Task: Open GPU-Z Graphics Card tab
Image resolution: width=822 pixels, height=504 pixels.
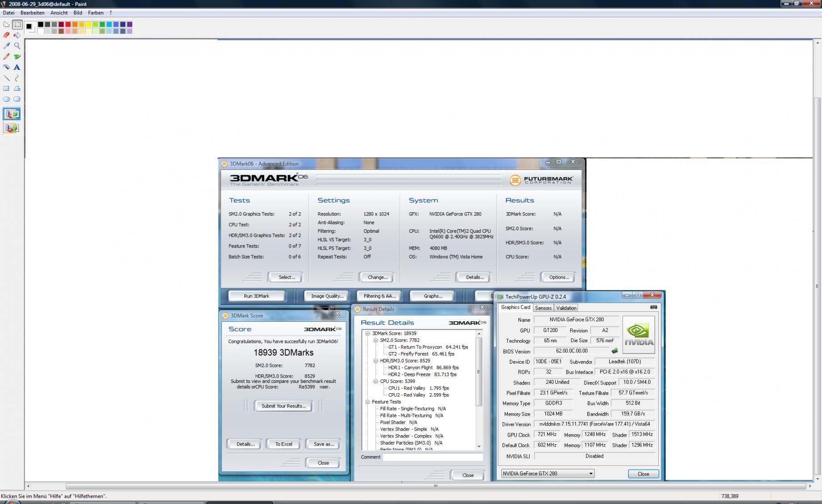Action: (515, 307)
